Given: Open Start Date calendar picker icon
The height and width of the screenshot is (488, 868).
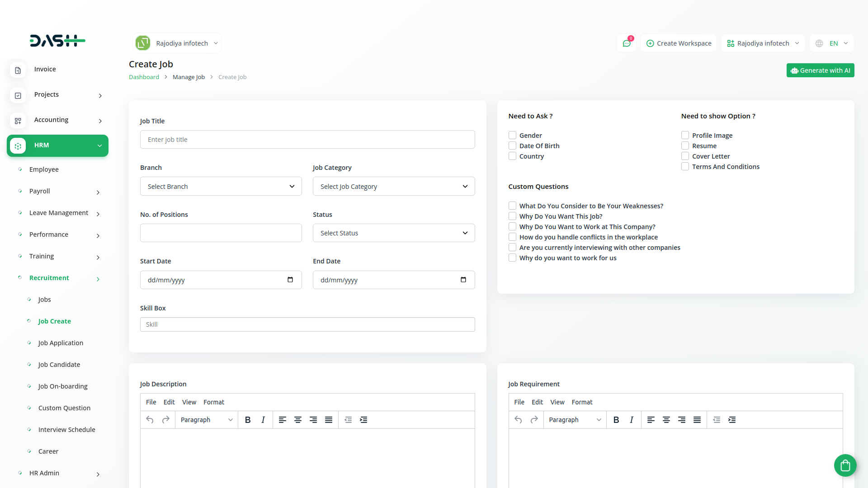Looking at the screenshot, I should point(290,280).
